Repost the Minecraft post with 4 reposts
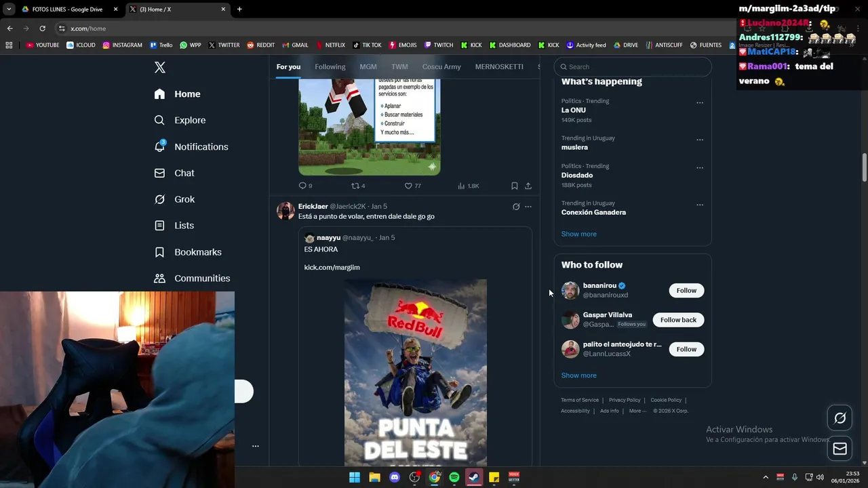The height and width of the screenshot is (488, 868). [x=358, y=186]
